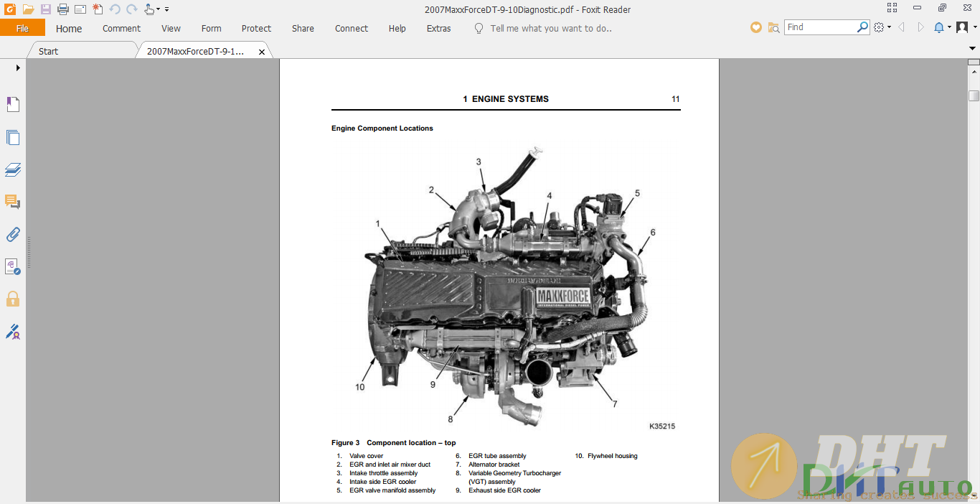Select the touch/hand mode tool icon
Viewport: 980px width, 504px height.
pos(149,9)
